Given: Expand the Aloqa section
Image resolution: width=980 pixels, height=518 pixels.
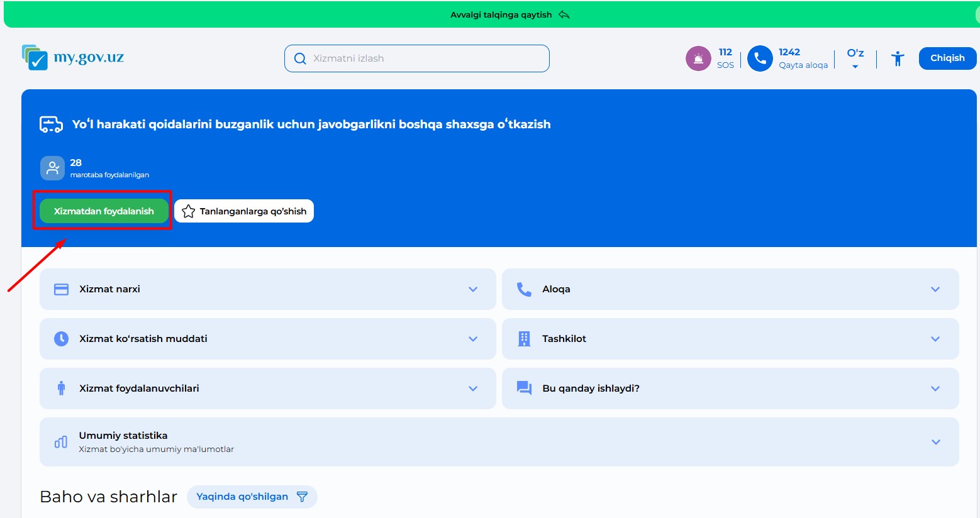Looking at the screenshot, I should point(935,289).
